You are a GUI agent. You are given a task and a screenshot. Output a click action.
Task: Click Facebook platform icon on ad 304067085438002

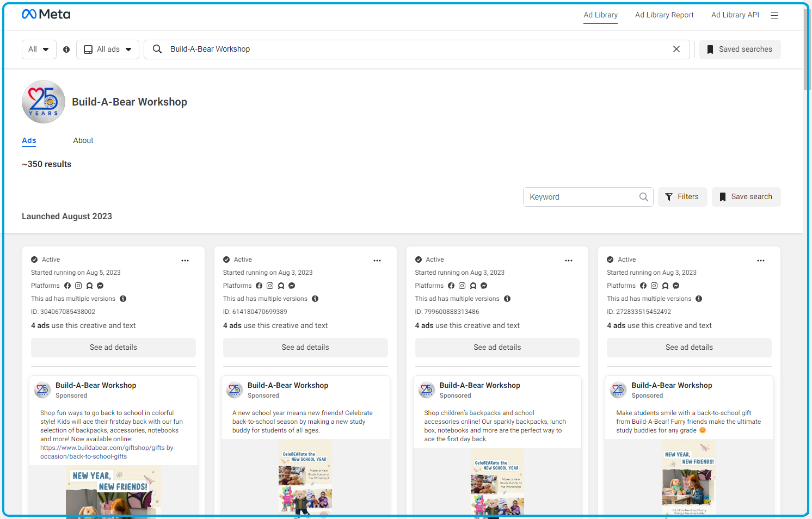67,286
